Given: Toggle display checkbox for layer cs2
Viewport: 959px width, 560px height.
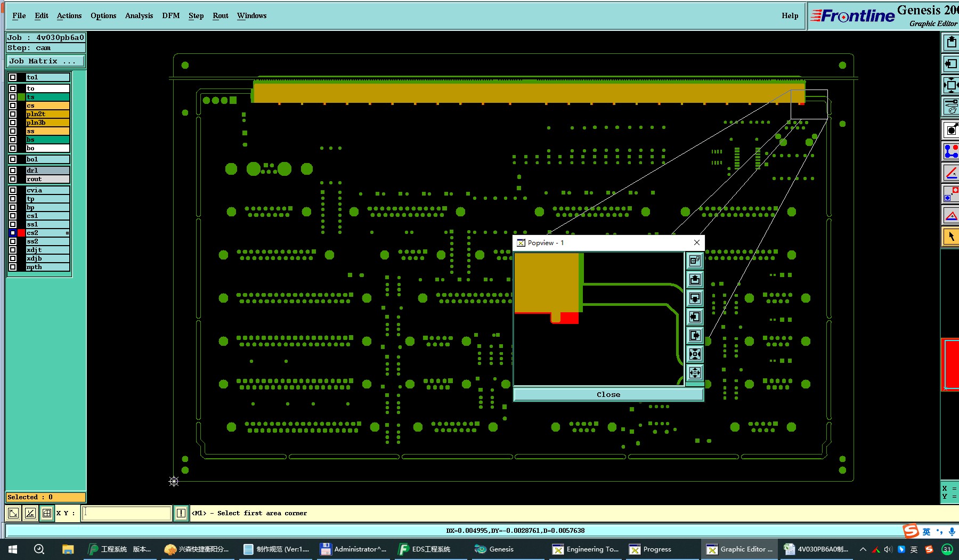Looking at the screenshot, I should [13, 233].
